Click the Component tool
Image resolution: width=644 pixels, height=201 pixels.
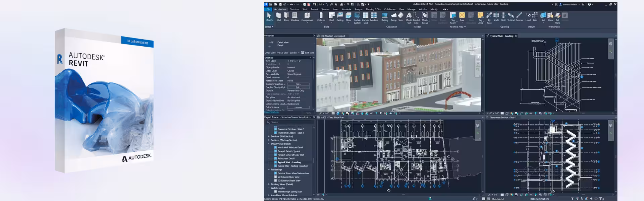point(307,17)
